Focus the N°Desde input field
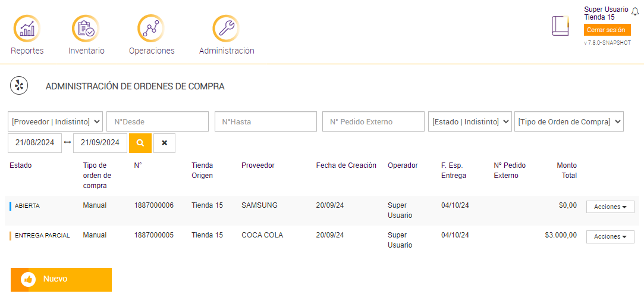The image size is (644, 300). click(x=158, y=121)
